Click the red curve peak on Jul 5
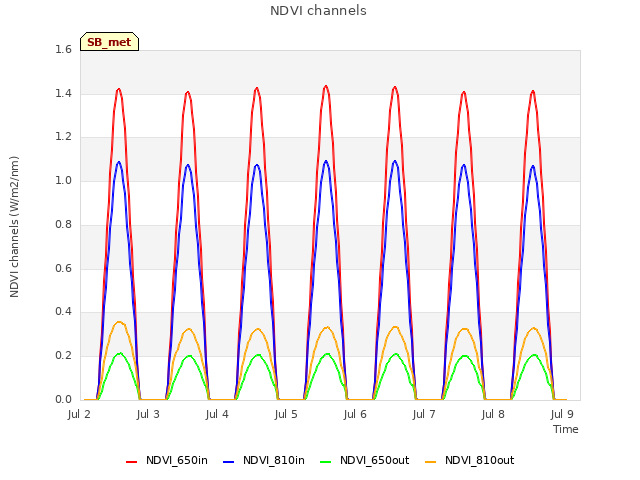Image resolution: width=640 pixels, height=480 pixels. click(326, 86)
